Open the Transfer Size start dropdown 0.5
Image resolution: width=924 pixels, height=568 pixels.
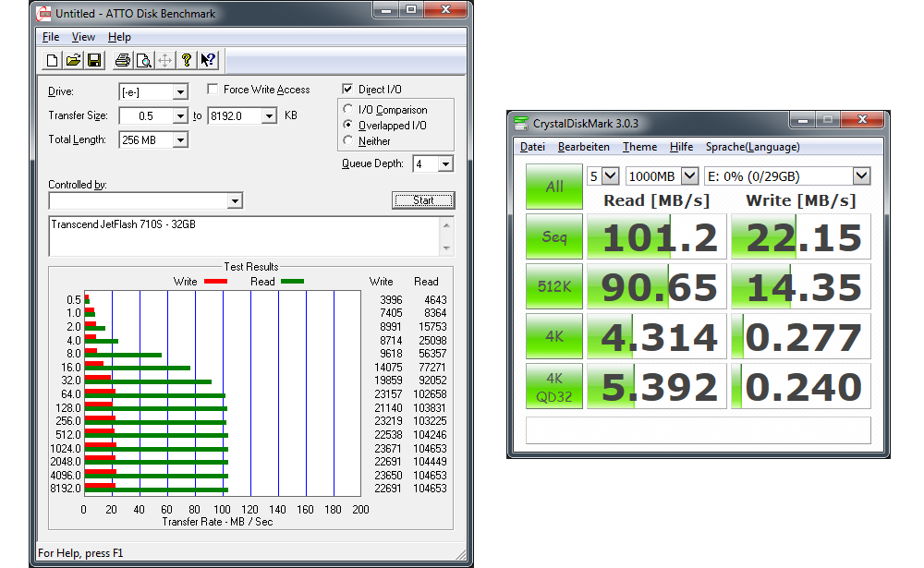180,116
